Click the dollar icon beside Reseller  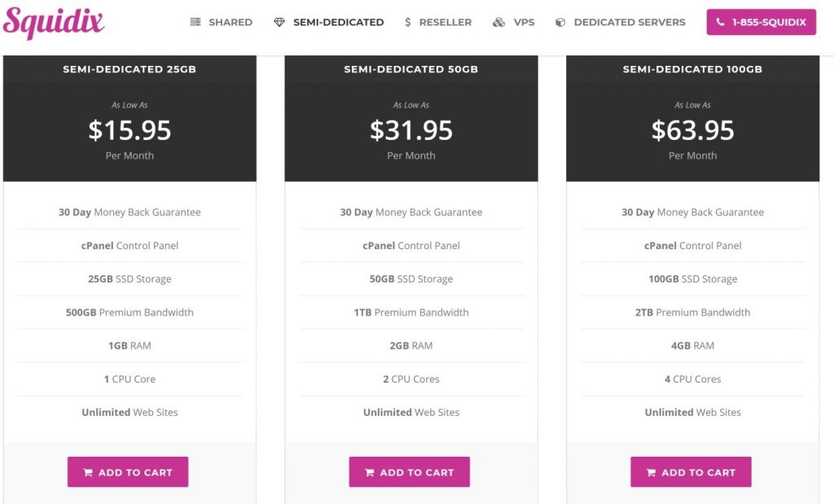click(407, 22)
